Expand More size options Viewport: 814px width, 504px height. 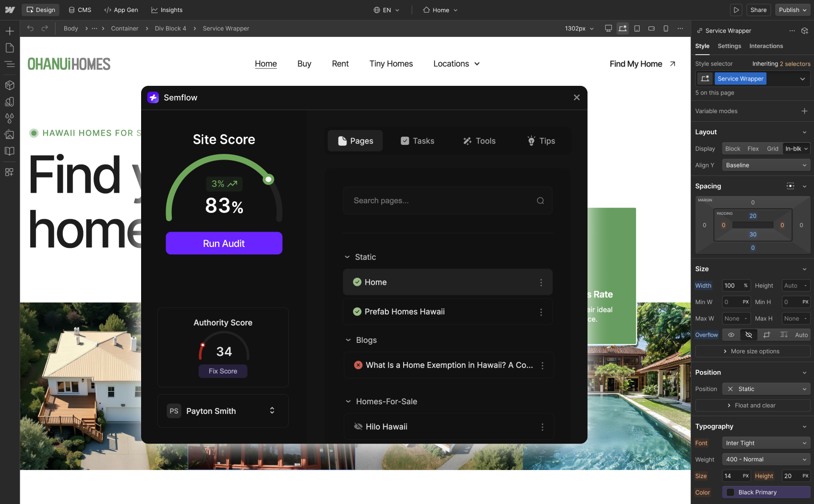click(753, 351)
